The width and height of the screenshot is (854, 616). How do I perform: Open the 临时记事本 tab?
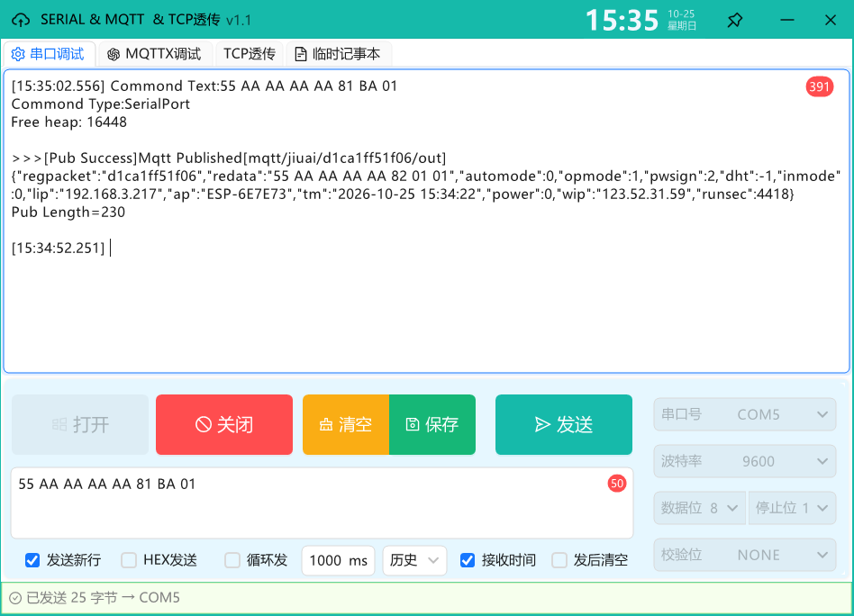pyautogui.click(x=338, y=54)
